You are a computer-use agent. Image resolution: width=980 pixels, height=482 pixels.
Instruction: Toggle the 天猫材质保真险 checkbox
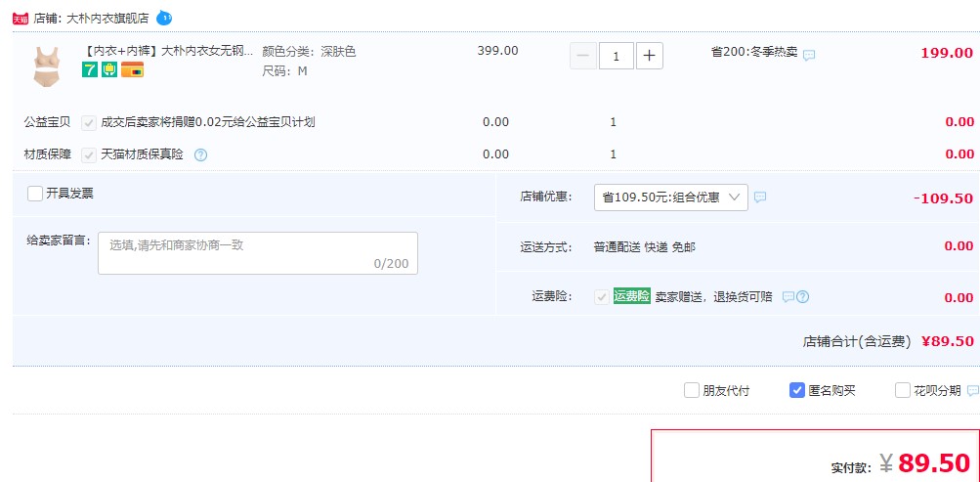89,154
